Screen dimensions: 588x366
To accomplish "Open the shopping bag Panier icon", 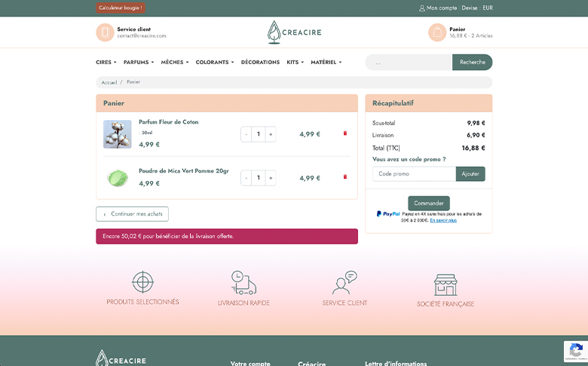I will click(437, 32).
